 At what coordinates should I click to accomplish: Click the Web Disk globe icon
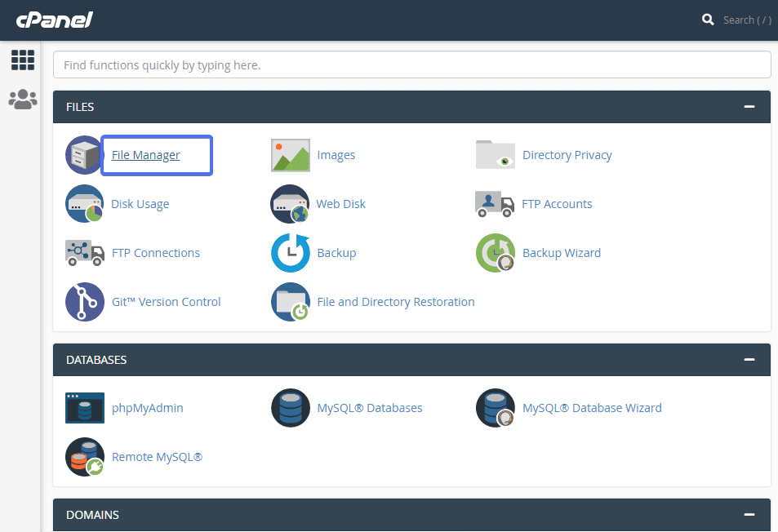[x=290, y=204]
